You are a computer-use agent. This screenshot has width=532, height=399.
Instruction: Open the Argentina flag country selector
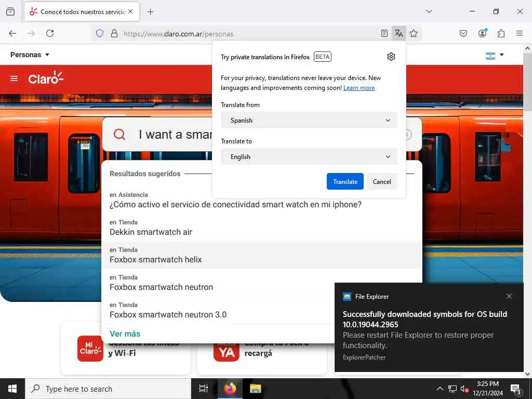coord(495,55)
